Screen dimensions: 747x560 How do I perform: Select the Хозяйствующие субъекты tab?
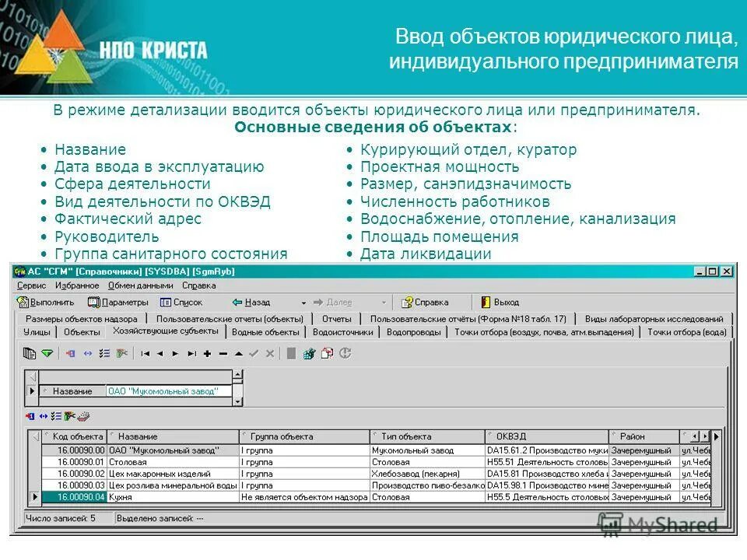click(x=165, y=331)
